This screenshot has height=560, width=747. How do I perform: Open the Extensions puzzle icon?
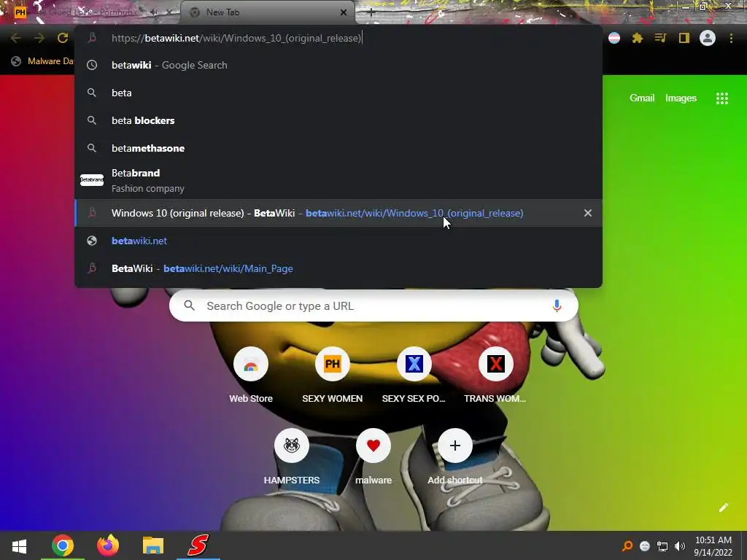[638, 38]
